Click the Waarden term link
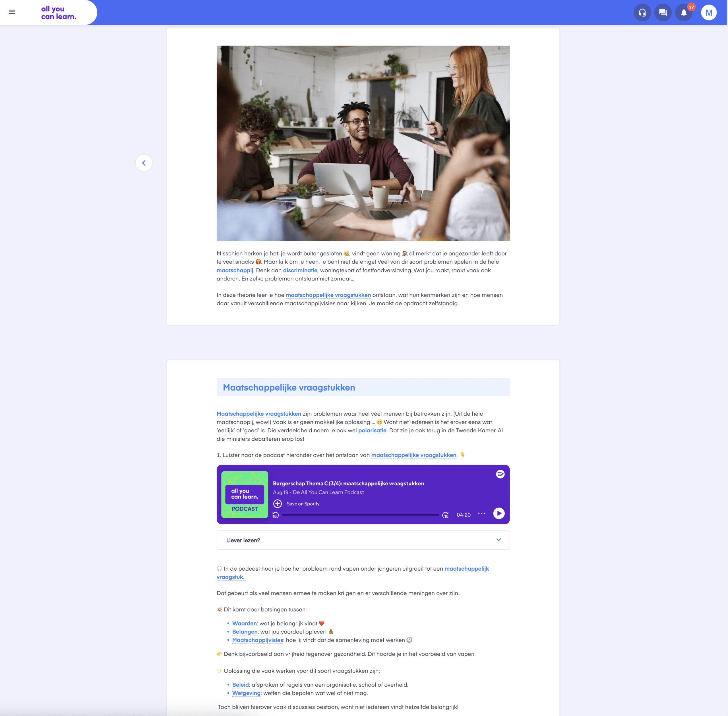The image size is (728, 716). coord(244,624)
